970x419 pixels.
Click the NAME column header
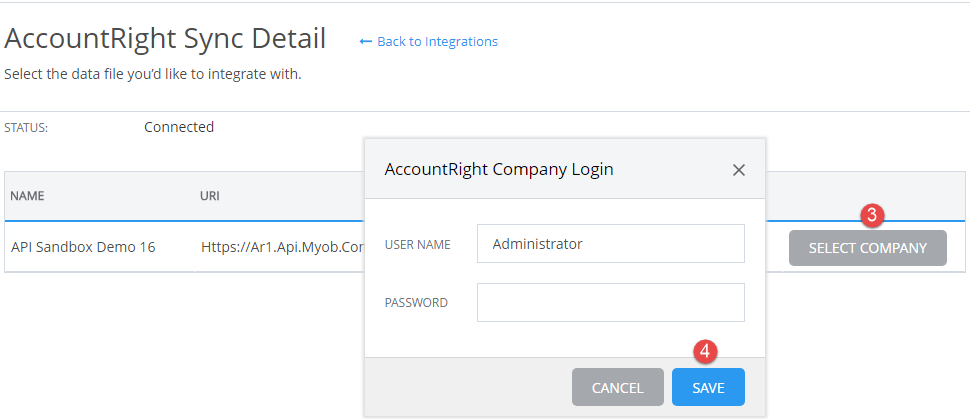[x=27, y=196]
